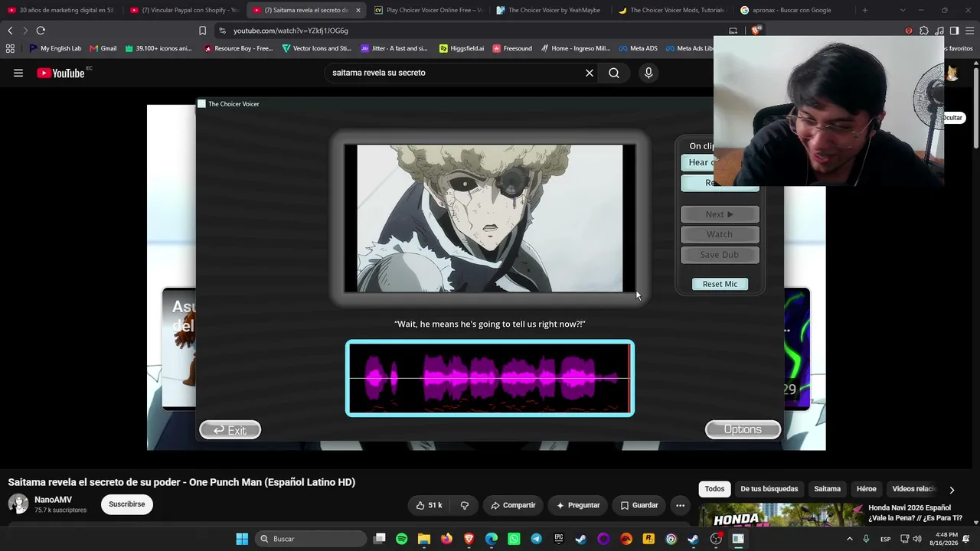Screen dimensions: 980x551
Task: Bookmark this page in the address bar
Action: point(202,31)
